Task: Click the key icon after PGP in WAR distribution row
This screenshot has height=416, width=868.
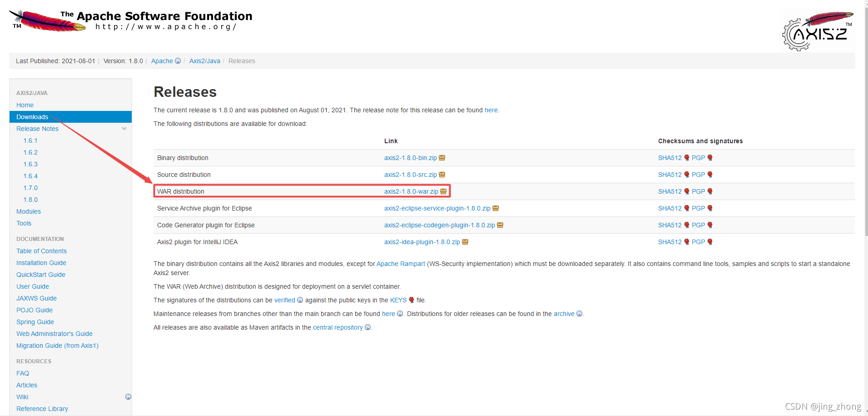Action: tap(710, 191)
